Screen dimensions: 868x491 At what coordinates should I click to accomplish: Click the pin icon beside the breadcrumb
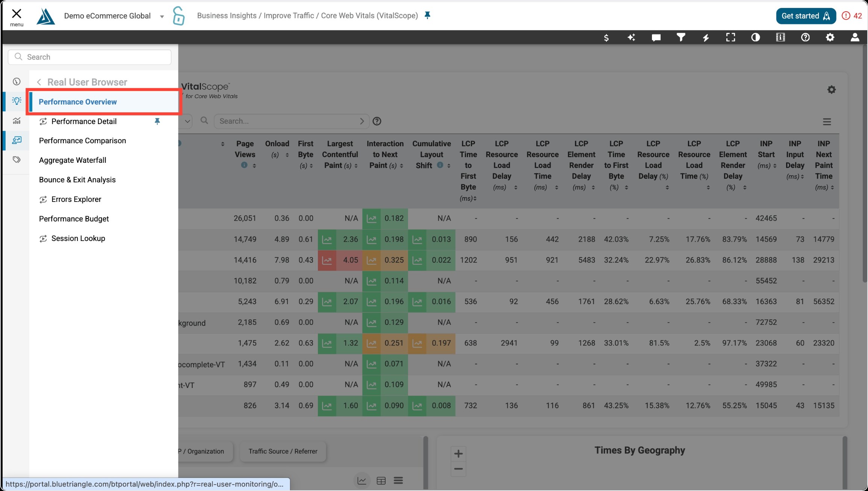pos(427,15)
